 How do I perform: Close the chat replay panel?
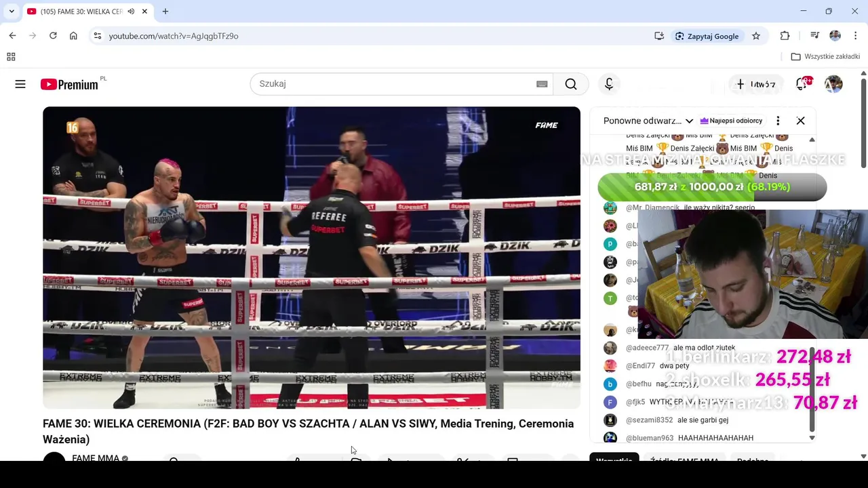pyautogui.click(x=801, y=121)
